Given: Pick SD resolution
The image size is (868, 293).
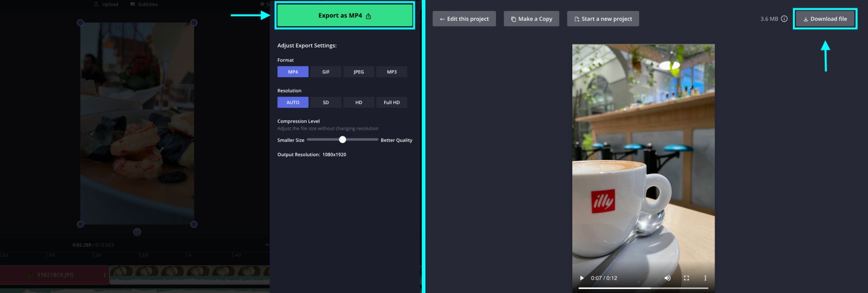Looking at the screenshot, I should tap(325, 102).
